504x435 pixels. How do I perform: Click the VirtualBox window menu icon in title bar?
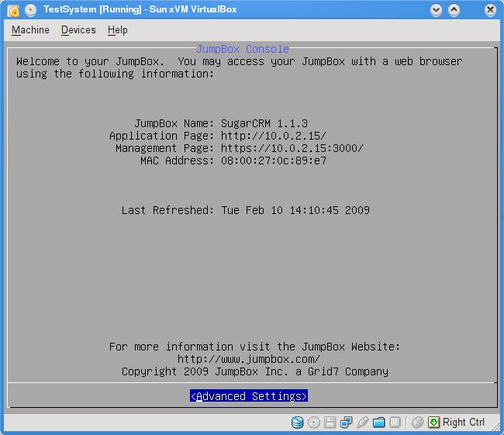coord(13,10)
